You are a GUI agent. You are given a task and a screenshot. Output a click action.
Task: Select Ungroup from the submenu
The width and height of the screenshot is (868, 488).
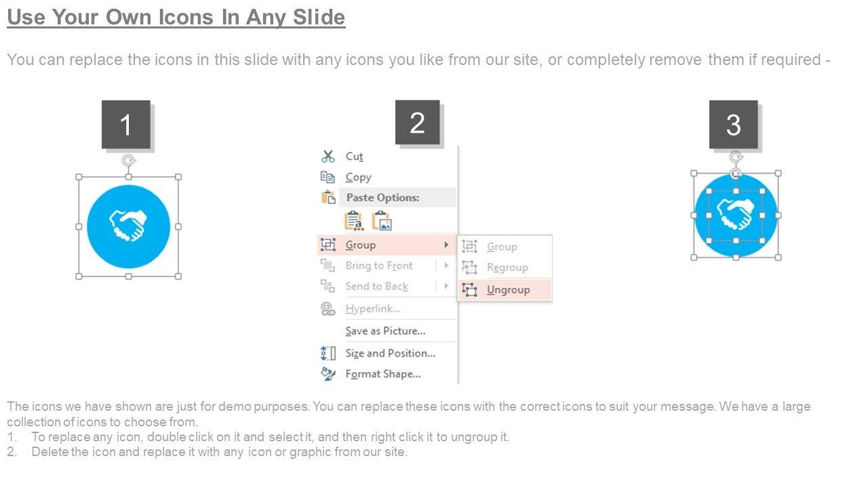(508, 290)
